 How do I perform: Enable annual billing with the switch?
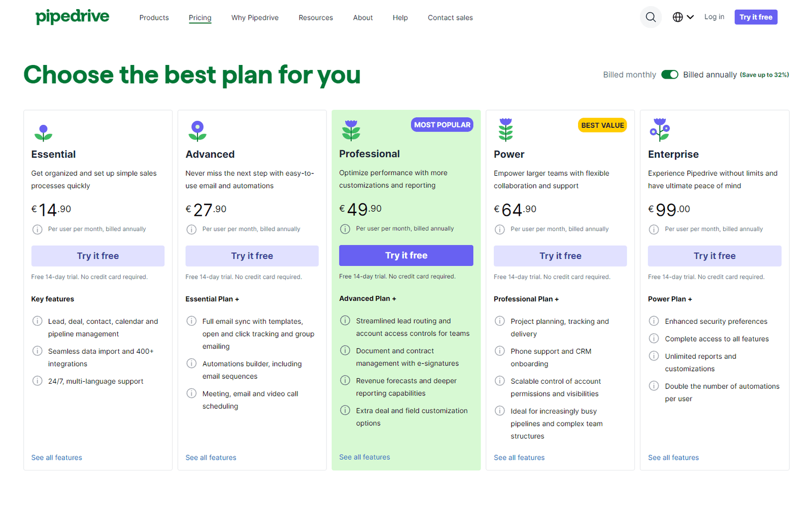[x=670, y=74]
